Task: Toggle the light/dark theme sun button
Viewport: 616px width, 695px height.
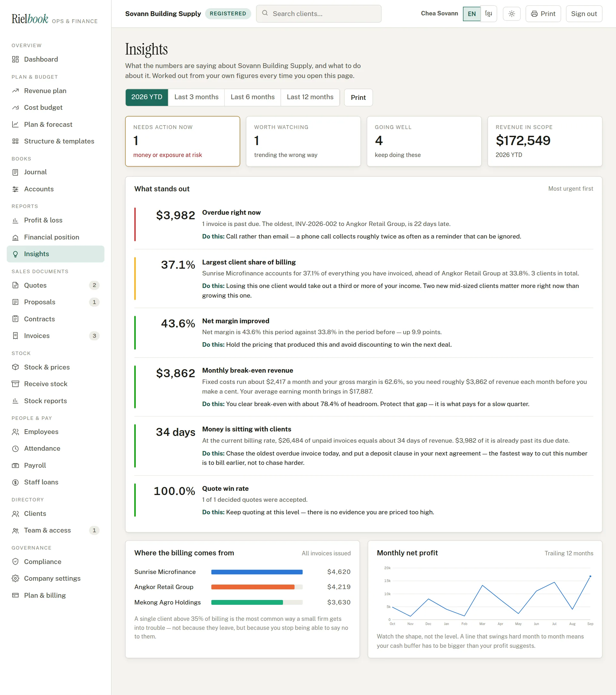Action: (512, 14)
